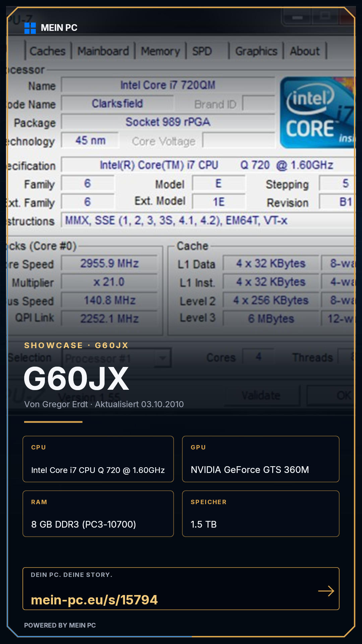Click the L1 Data 4 x 32 KBytes value
This screenshot has width=362, height=644.
pos(271,263)
